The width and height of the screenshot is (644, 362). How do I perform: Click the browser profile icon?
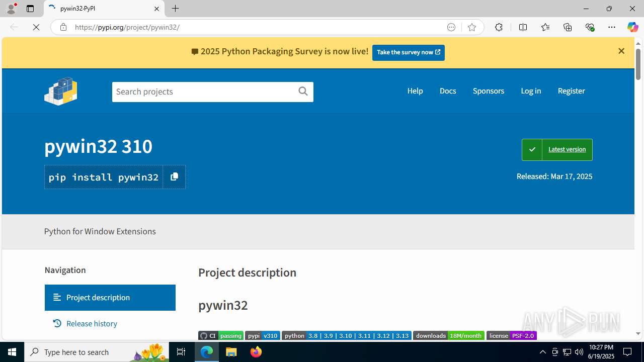coord(11,9)
